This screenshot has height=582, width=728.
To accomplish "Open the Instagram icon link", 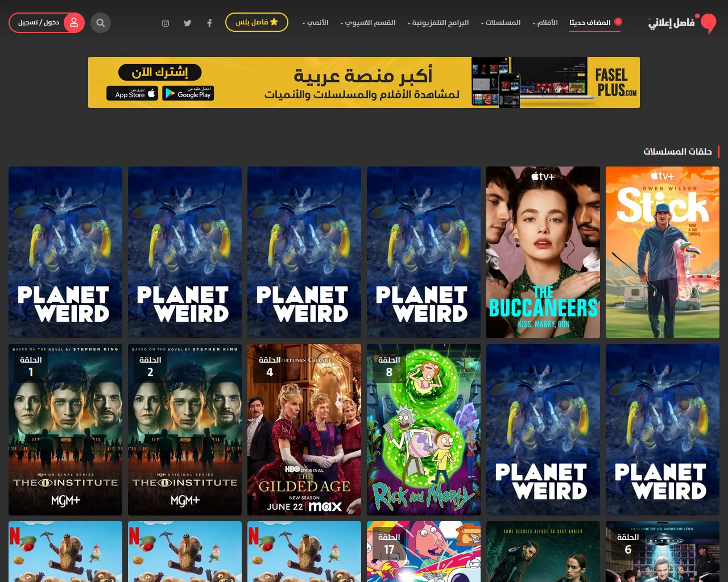I will coord(166,23).
